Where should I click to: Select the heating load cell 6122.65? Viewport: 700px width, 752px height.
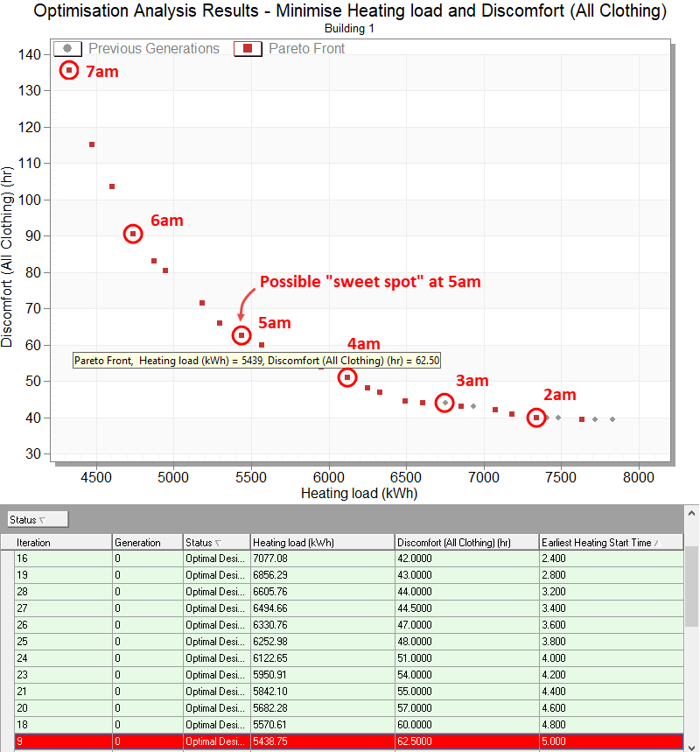321,658
